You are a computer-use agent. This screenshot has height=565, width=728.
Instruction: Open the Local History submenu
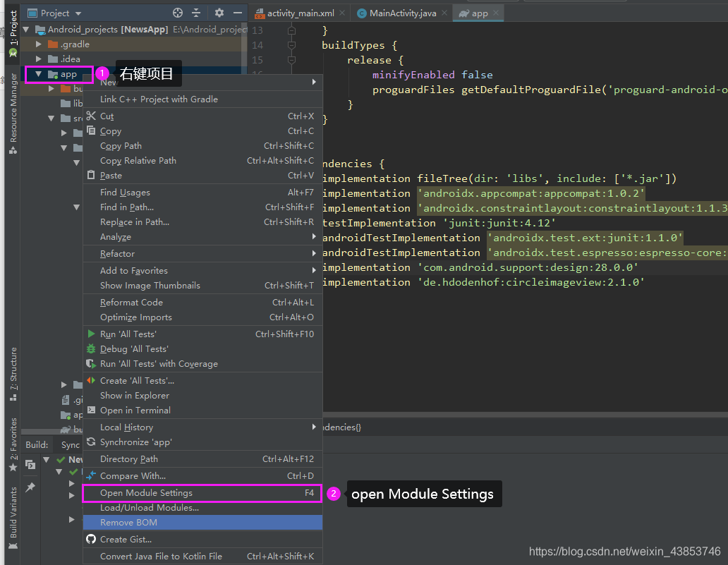tap(202, 427)
